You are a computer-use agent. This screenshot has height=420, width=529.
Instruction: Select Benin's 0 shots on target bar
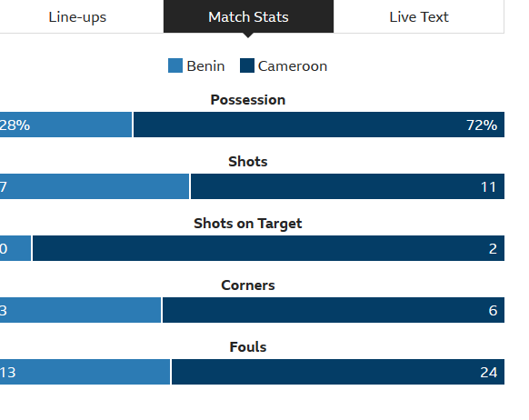[x=15, y=248]
